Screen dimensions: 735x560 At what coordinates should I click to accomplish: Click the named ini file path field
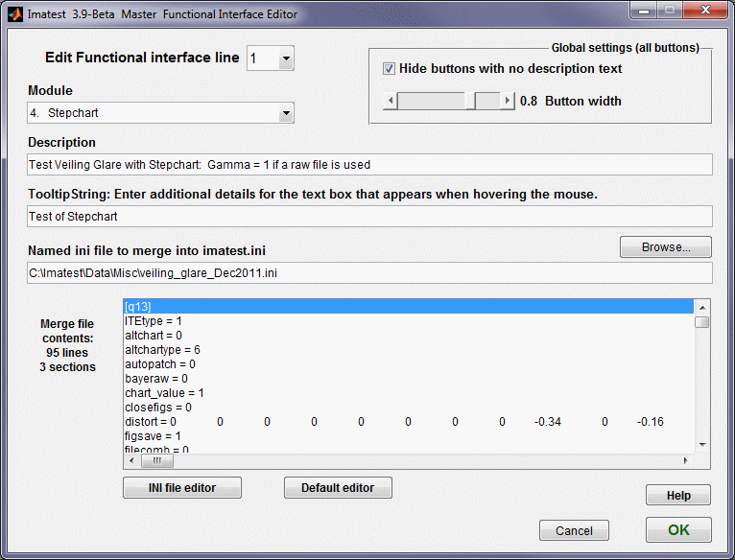(x=369, y=272)
